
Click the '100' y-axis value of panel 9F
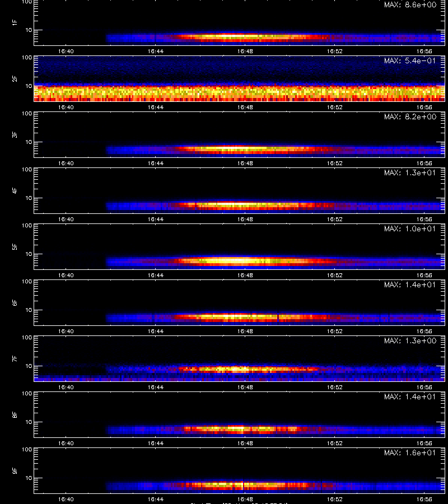click(x=27, y=449)
